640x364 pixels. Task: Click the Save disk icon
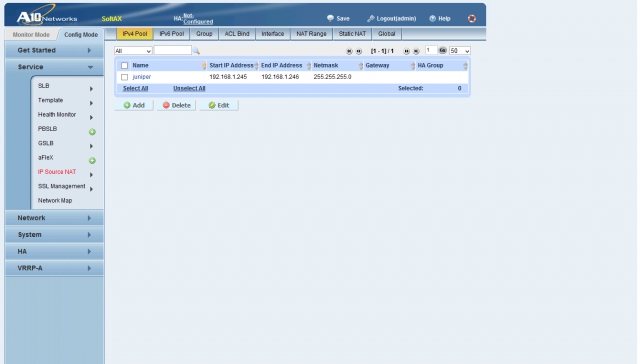(330, 18)
